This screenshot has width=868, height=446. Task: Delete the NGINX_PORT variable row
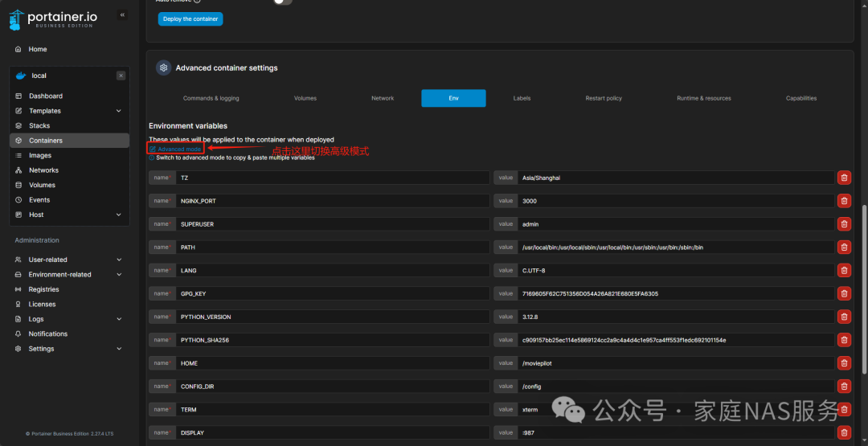(844, 201)
